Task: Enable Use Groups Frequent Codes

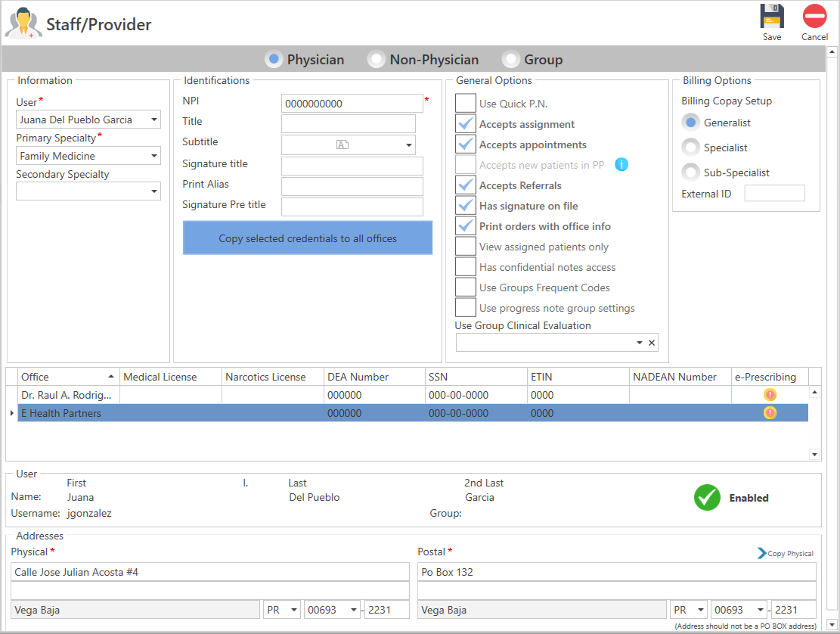Action: point(466,287)
